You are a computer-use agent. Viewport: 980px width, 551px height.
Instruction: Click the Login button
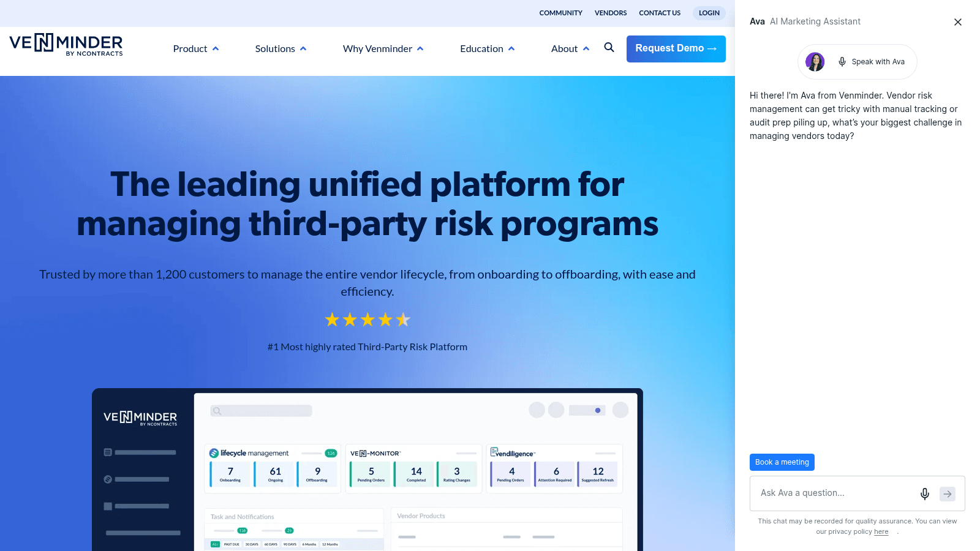click(709, 13)
